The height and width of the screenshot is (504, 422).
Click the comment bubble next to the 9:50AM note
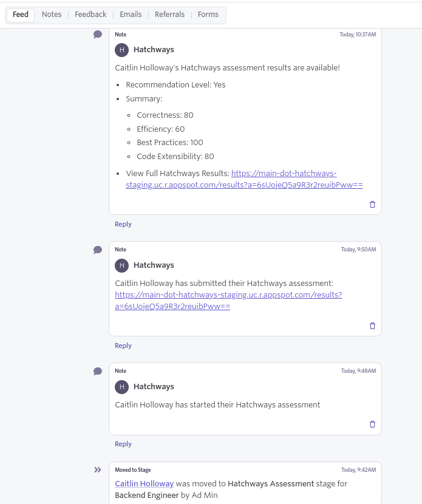click(x=97, y=249)
